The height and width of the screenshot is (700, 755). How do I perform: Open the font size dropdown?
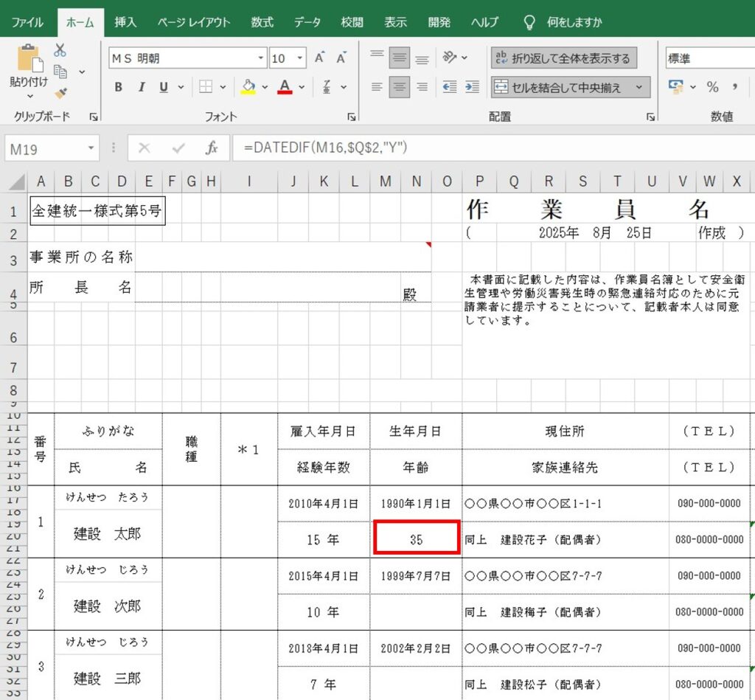tap(300, 58)
